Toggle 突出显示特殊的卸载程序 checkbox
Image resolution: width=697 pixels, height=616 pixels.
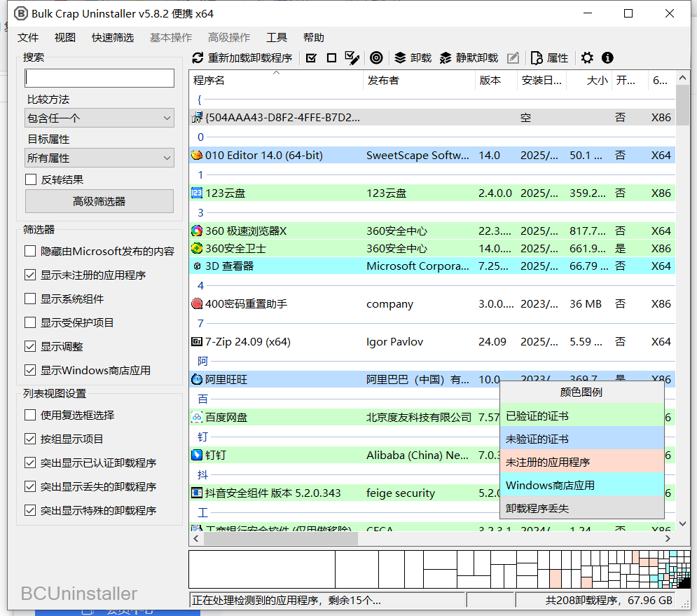coord(30,510)
